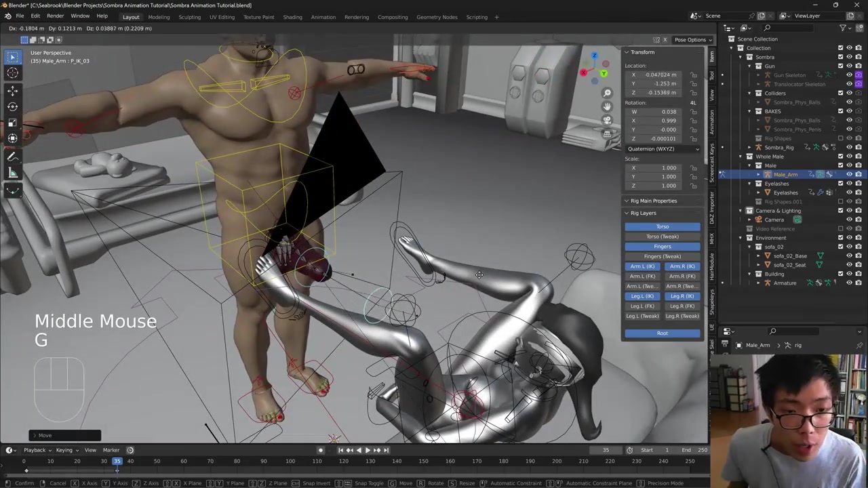Hide the Camera object using its eye icon
868x488 pixels.
click(x=849, y=220)
